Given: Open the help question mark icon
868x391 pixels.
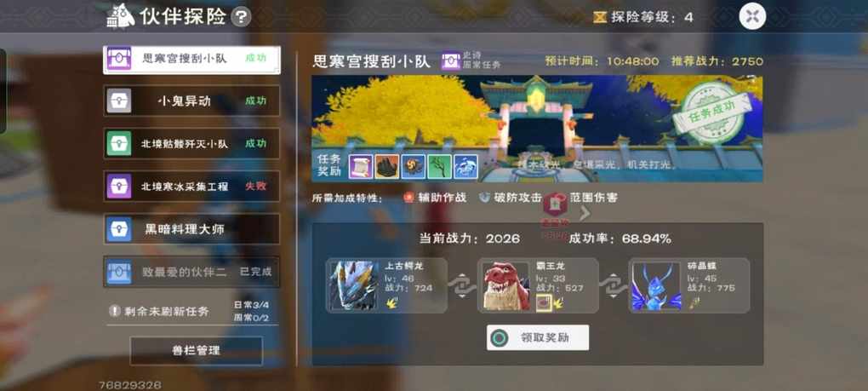Looking at the screenshot, I should pyautogui.click(x=241, y=17).
